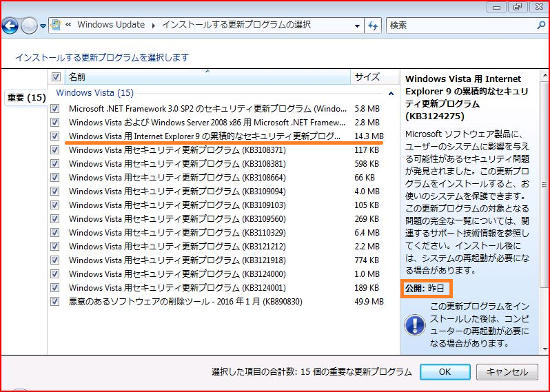Click the キャンセル button
This screenshot has width=550, height=392.
[507, 371]
